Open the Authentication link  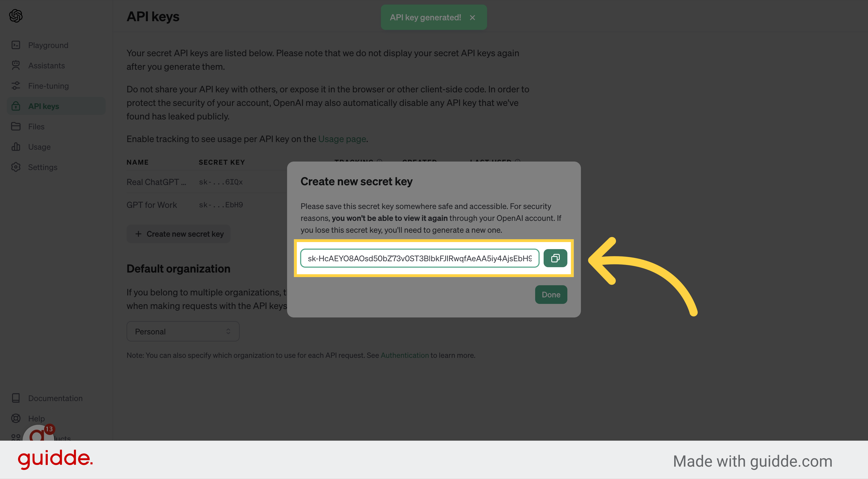tap(405, 355)
